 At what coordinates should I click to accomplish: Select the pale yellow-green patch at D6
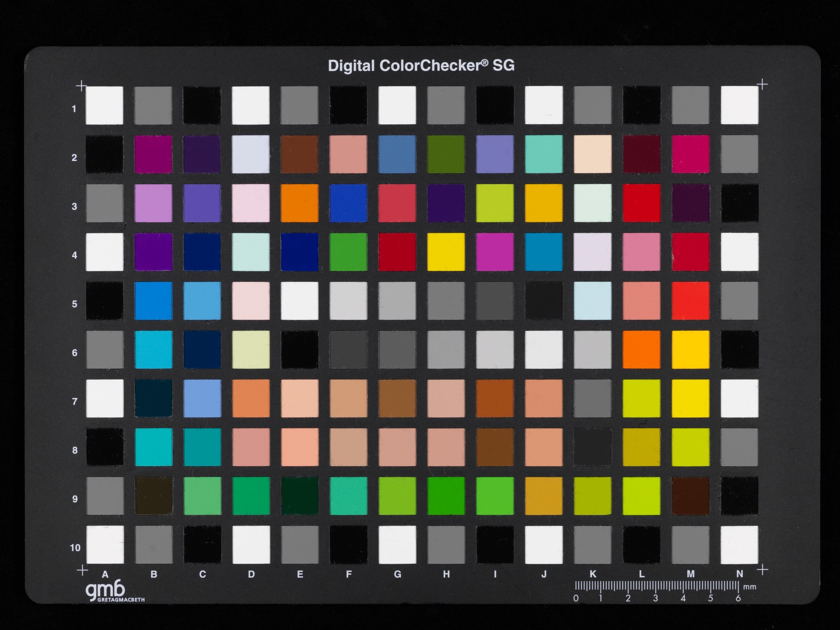[x=251, y=350]
